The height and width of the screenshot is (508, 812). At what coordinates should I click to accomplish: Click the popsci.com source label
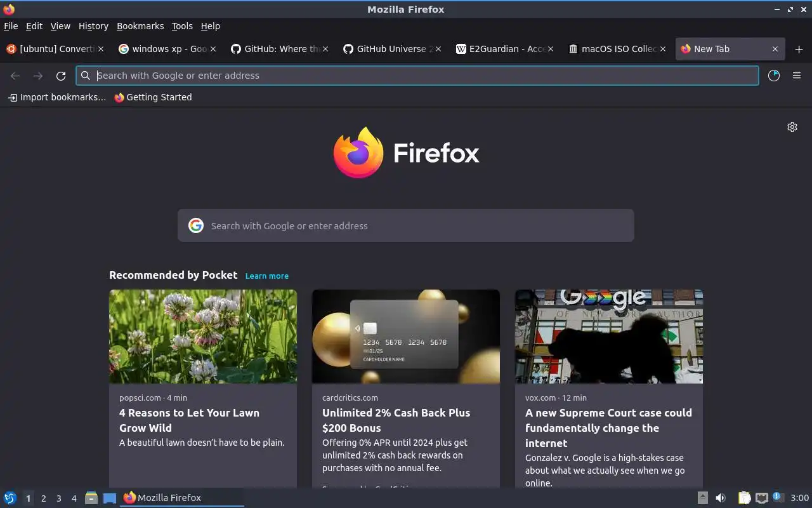click(140, 398)
